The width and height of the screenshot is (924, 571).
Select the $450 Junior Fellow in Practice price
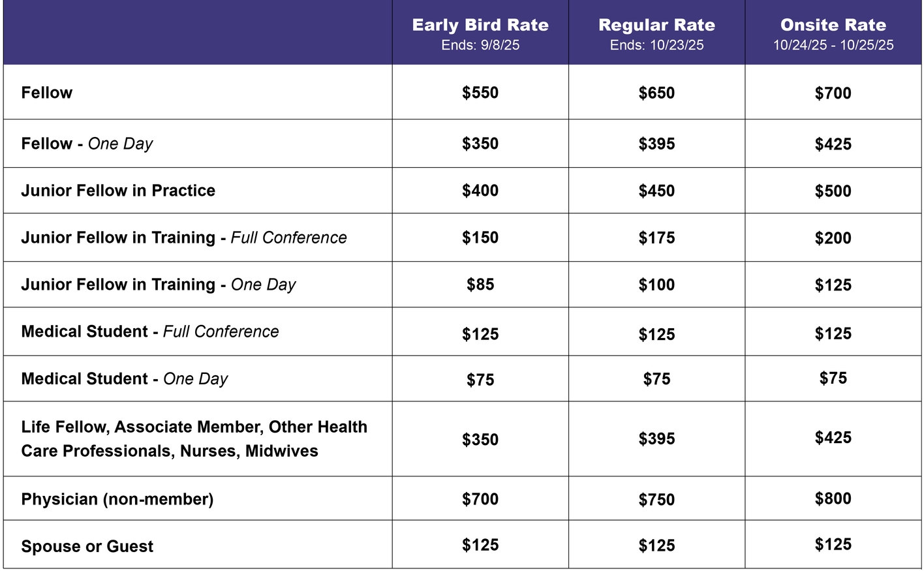tap(656, 191)
